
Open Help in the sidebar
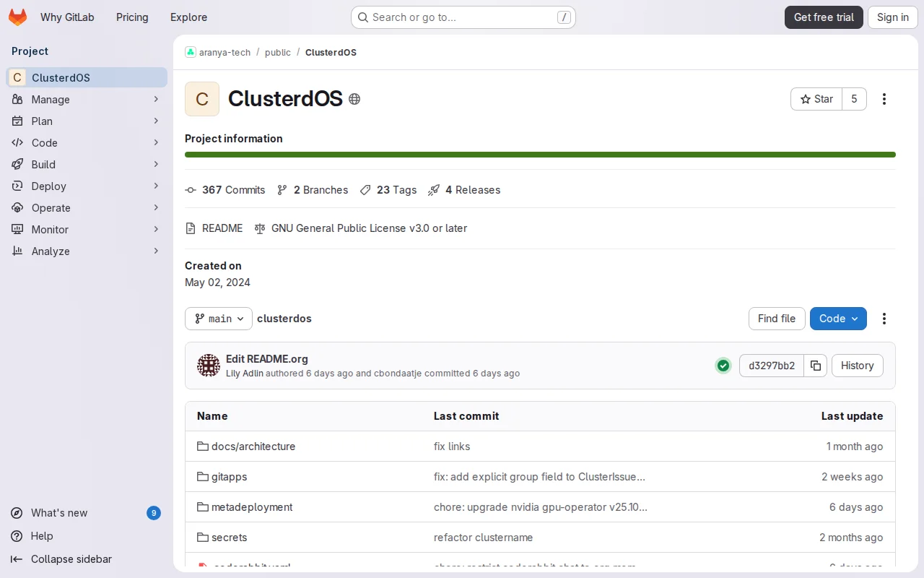(42, 536)
